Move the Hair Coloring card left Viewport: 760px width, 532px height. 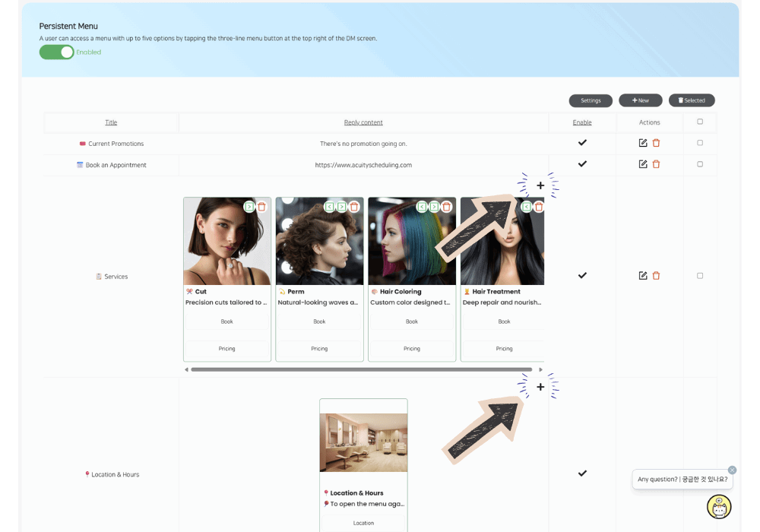pos(422,207)
